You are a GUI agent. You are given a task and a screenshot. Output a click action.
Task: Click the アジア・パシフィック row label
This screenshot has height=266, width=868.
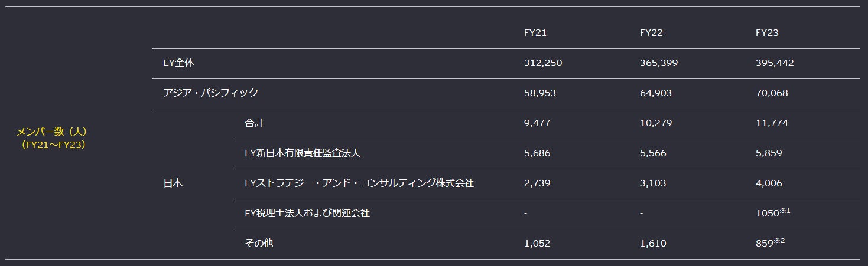pos(210,93)
